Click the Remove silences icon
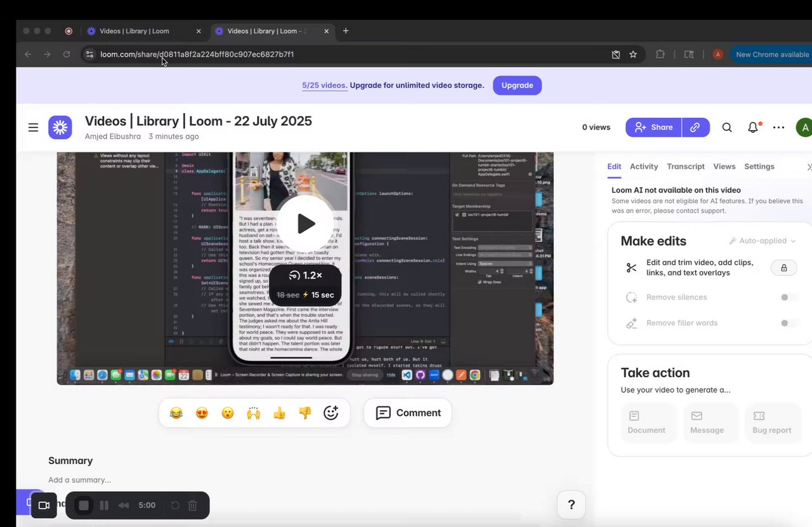 [x=631, y=297]
